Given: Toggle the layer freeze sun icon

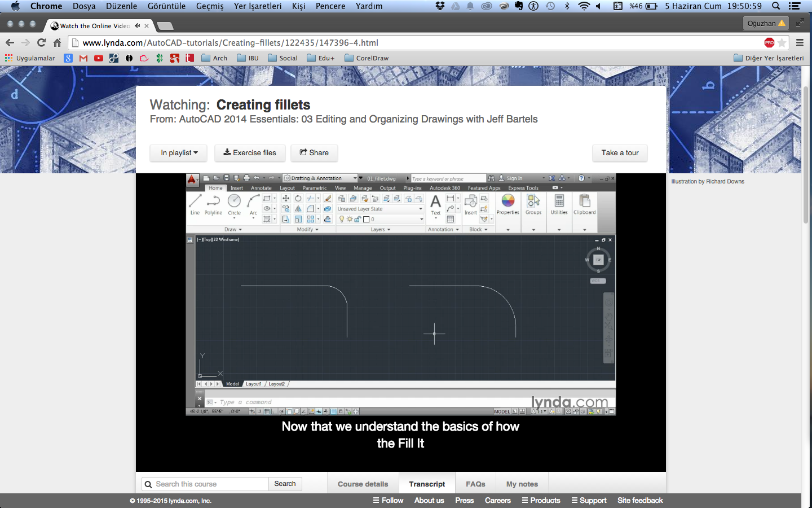Looking at the screenshot, I should point(350,219).
